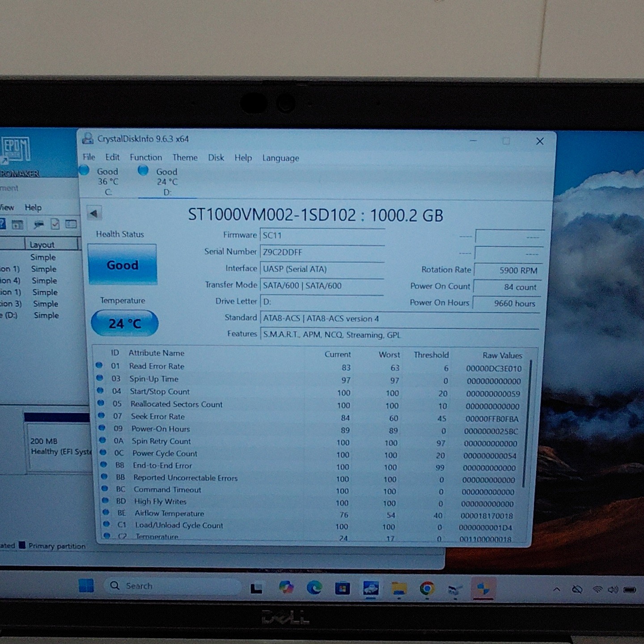Viewport: 644px width, 644px height.
Task: Click the status dot for Power Cycle Count
Action: point(103,453)
